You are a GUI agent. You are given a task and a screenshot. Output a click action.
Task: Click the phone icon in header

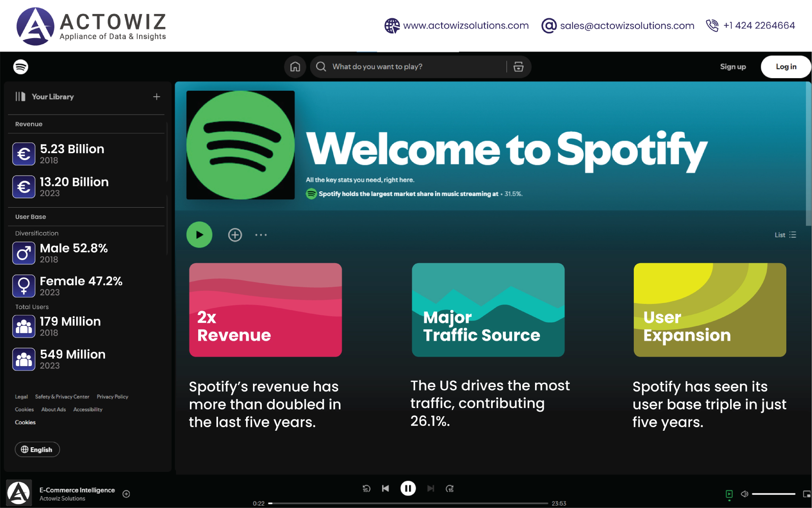tap(712, 26)
